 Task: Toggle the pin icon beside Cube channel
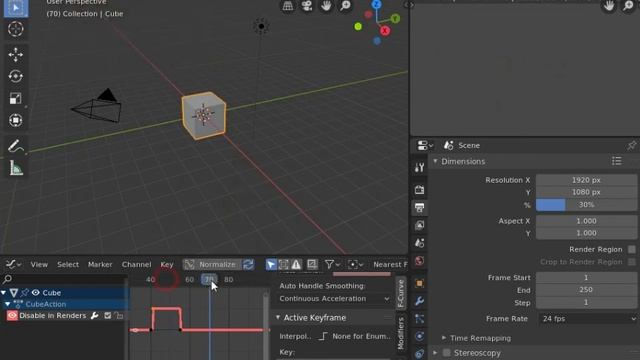[25, 293]
